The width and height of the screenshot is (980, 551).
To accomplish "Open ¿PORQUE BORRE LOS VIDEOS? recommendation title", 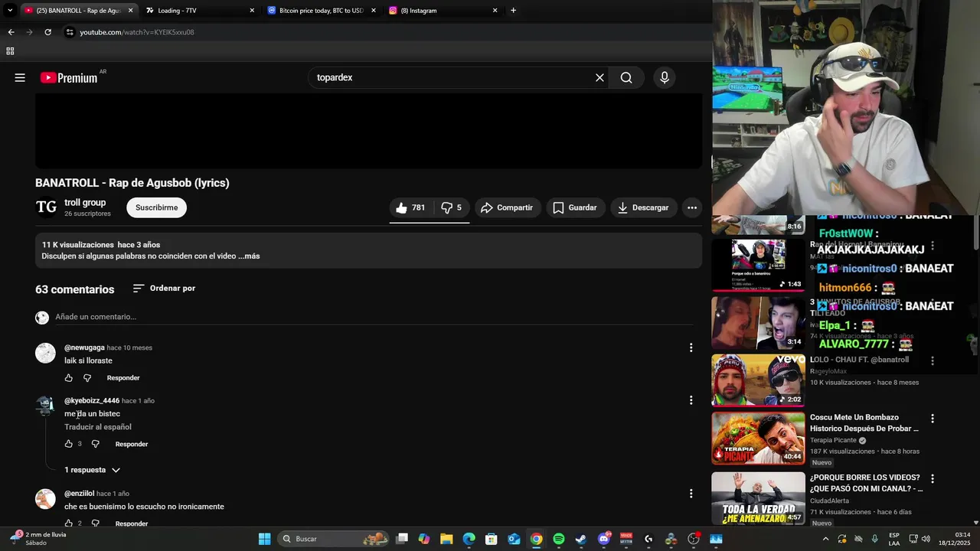I will point(867,483).
